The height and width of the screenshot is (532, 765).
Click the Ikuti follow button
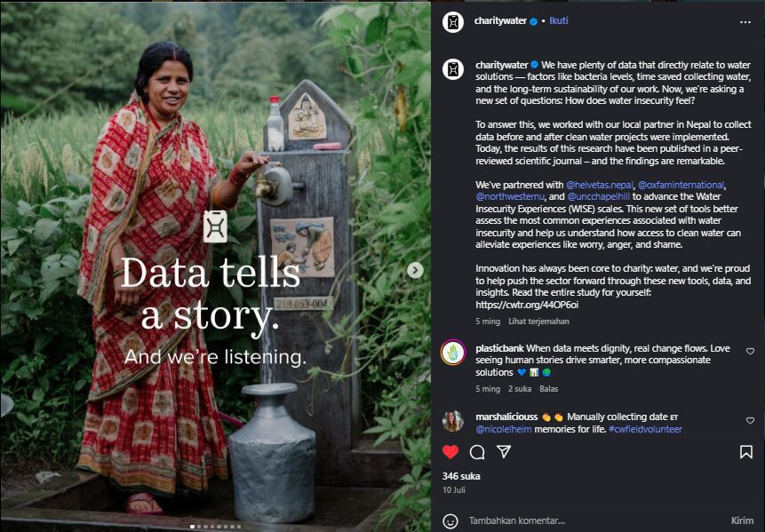(x=559, y=21)
